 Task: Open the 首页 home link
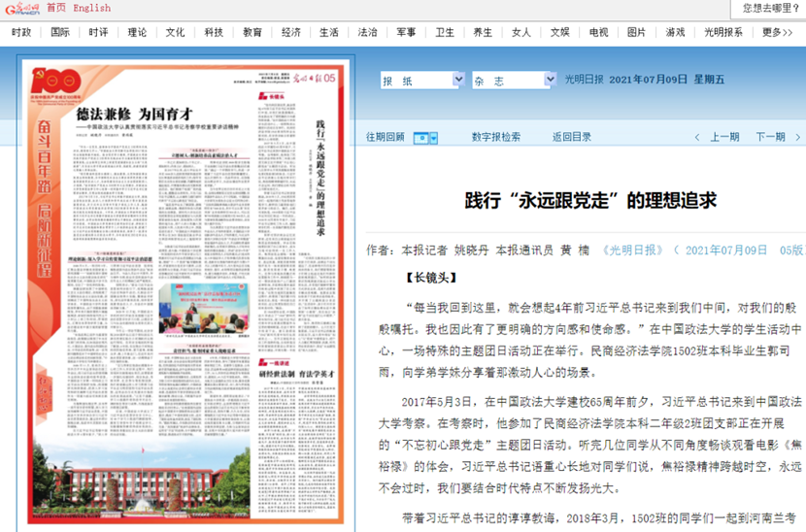pyautogui.click(x=56, y=8)
